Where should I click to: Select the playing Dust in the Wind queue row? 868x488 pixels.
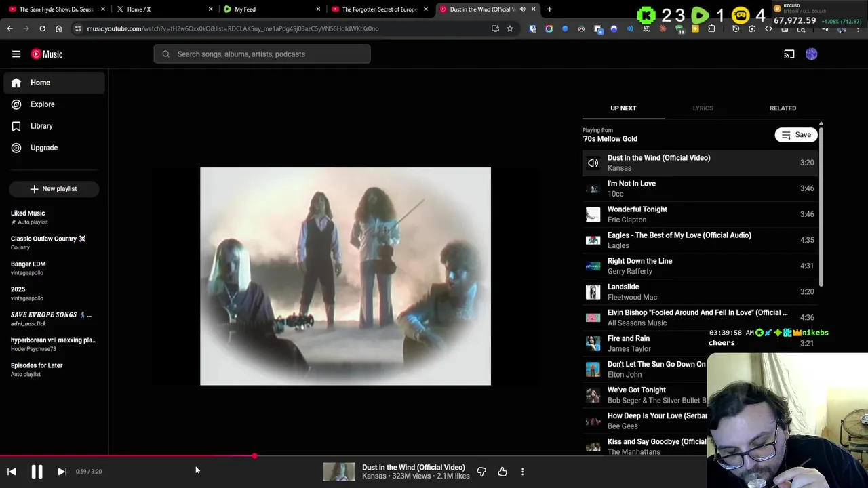point(700,163)
